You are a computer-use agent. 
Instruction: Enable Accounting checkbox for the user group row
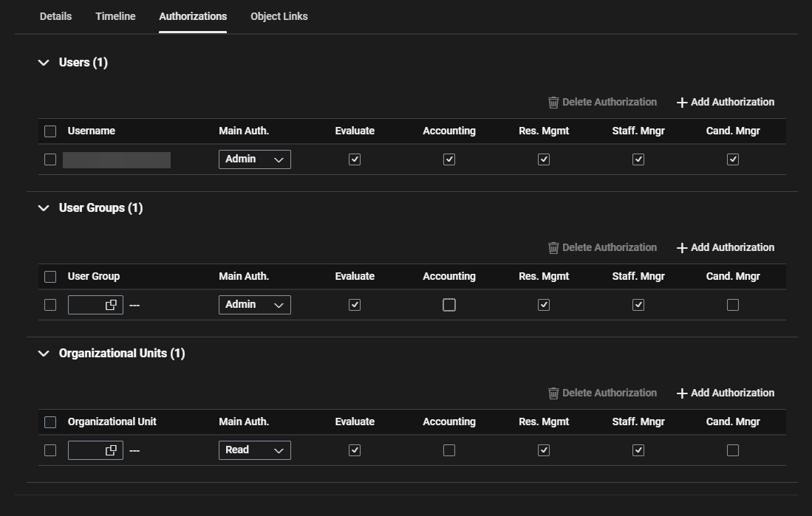[x=449, y=305]
